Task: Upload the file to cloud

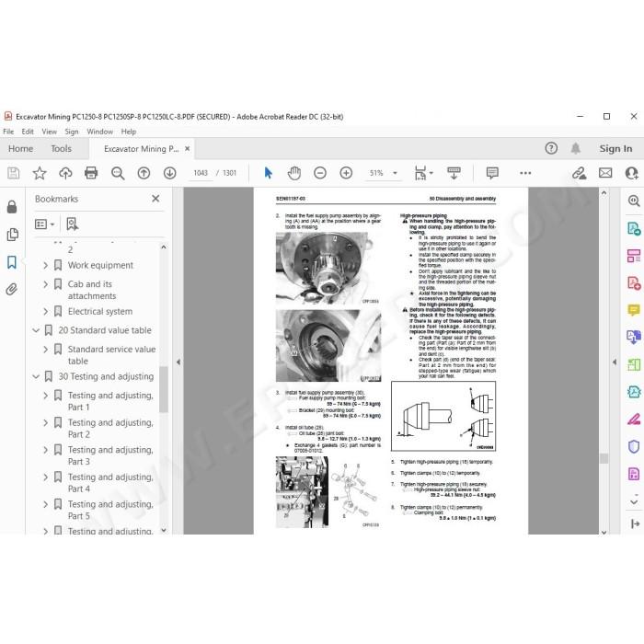Action: [x=65, y=173]
